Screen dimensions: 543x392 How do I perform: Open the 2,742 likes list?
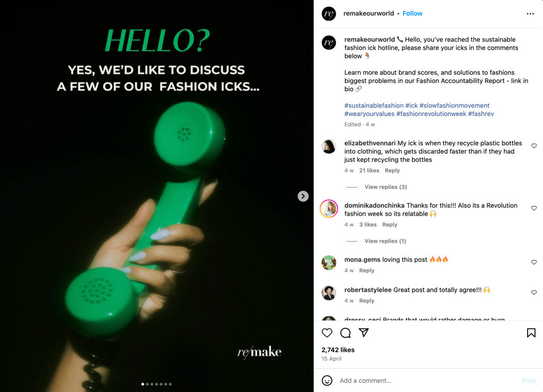tap(338, 350)
